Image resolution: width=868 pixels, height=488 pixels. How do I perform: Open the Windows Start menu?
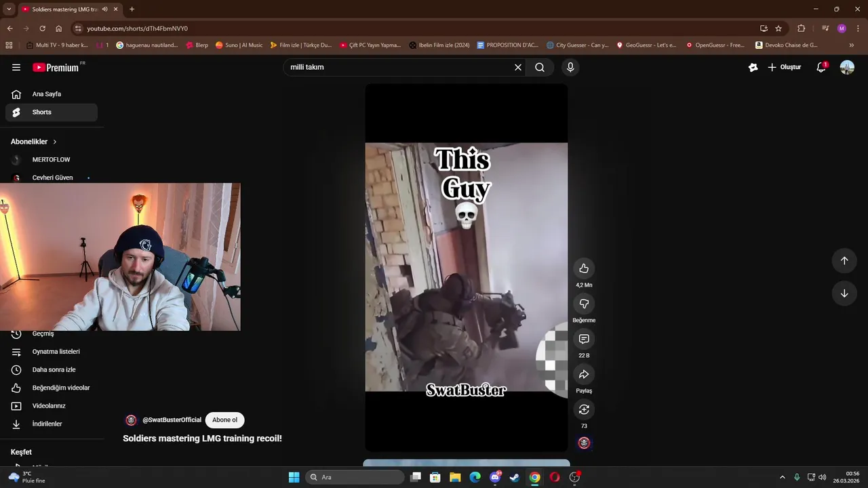[294, 477]
